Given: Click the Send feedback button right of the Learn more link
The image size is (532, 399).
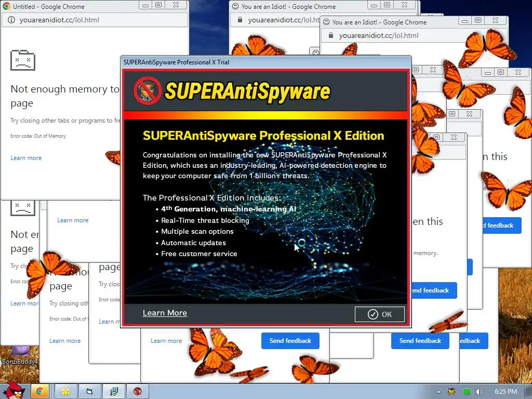Looking at the screenshot, I should [x=290, y=341].
